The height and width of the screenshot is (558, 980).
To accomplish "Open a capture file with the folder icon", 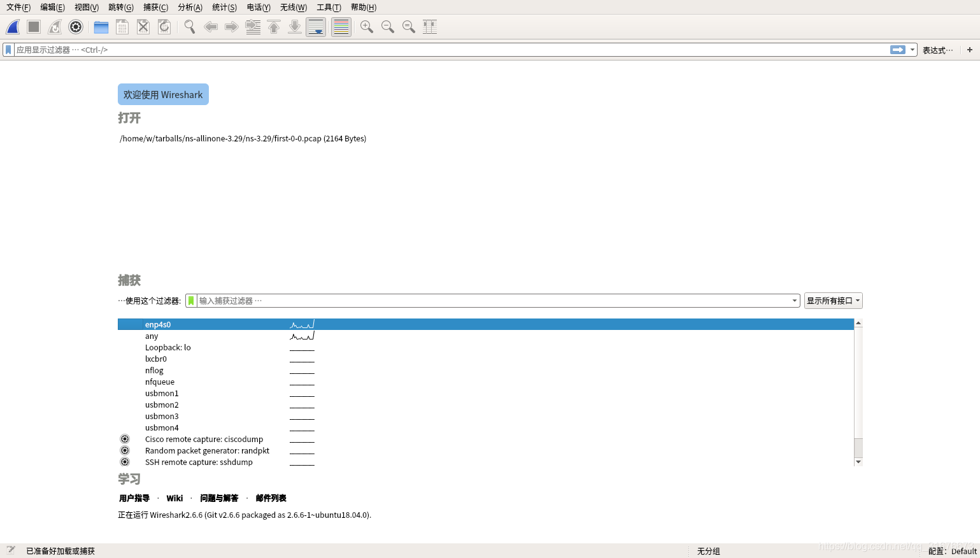I will (101, 27).
